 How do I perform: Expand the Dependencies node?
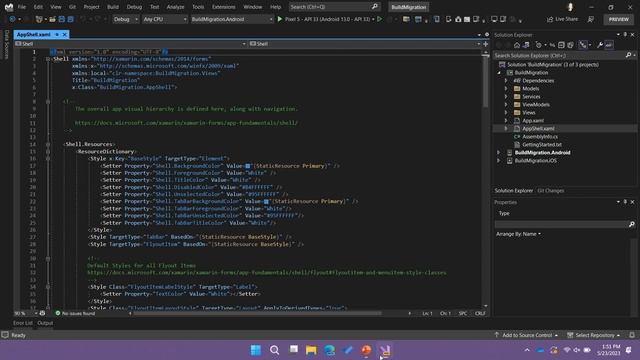(506, 80)
